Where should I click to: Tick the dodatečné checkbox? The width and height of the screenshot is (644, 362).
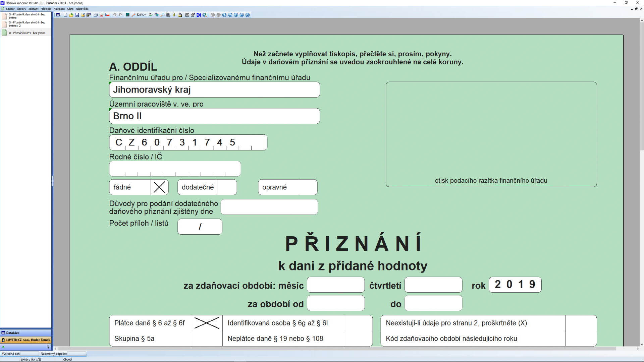(x=227, y=187)
